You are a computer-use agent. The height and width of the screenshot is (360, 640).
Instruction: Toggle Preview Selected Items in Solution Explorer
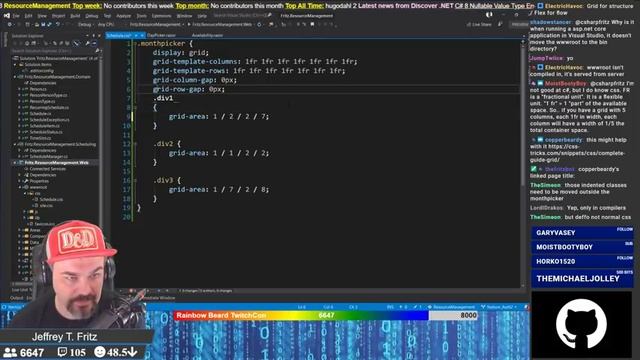(x=94, y=43)
